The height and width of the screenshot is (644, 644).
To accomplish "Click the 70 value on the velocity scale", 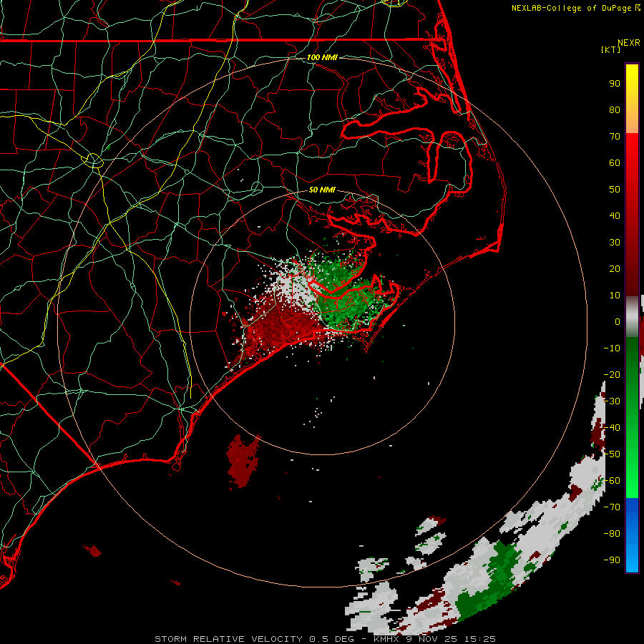I will pyautogui.click(x=615, y=137).
